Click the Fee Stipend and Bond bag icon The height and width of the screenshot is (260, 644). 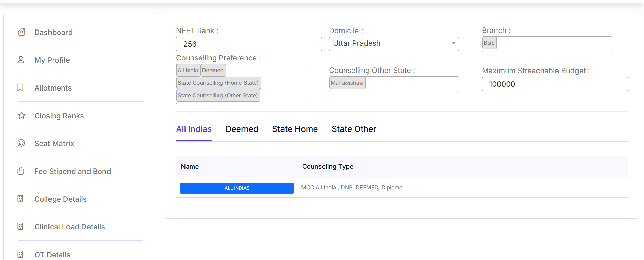pyautogui.click(x=21, y=171)
